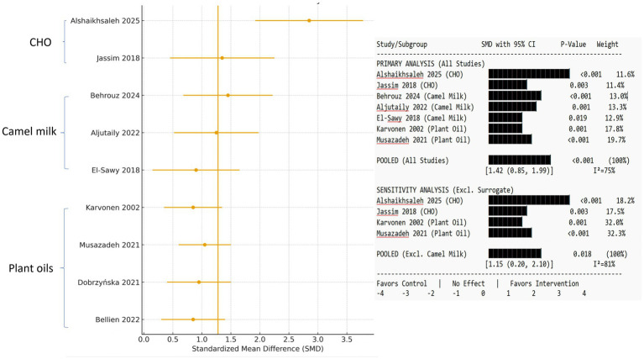644x359 pixels.
Task: Click the black bar in POOLED (All Studies) row
Action: [520, 160]
